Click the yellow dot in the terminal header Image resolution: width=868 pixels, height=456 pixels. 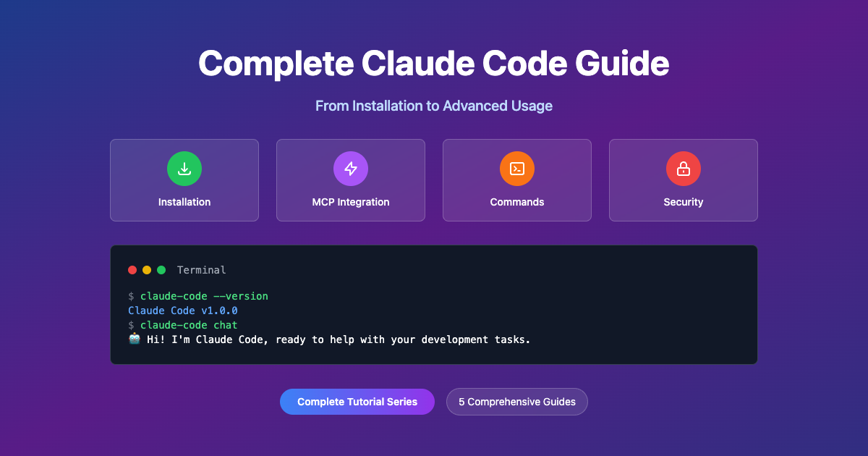point(147,270)
